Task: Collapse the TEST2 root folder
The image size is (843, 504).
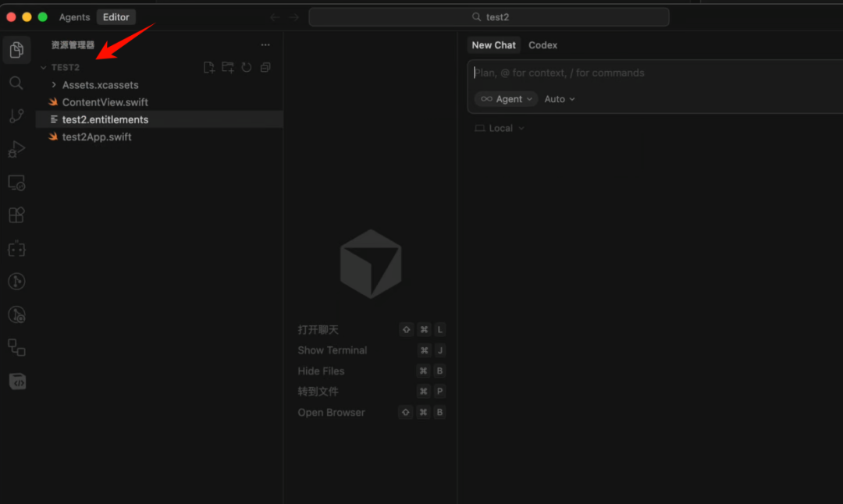Action: point(44,68)
